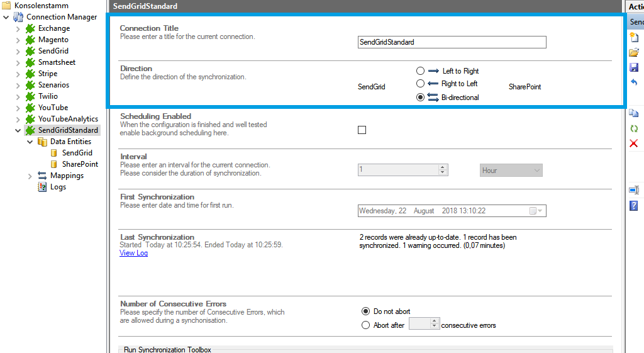Open the View Log link

(x=133, y=253)
